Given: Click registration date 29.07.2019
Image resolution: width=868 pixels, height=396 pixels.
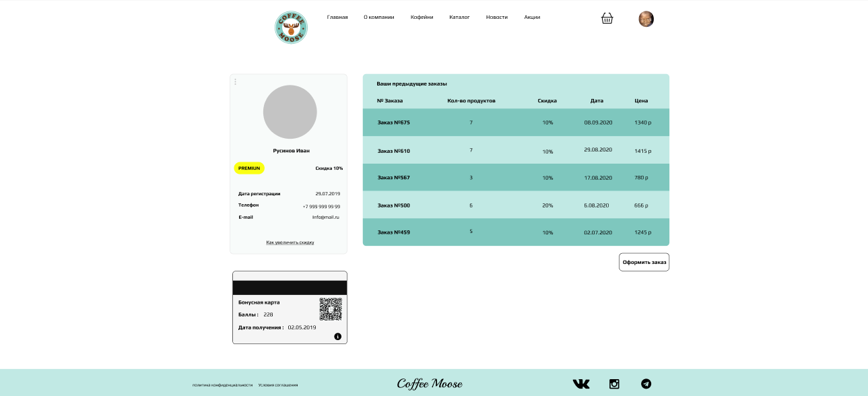Looking at the screenshot, I should tap(328, 194).
